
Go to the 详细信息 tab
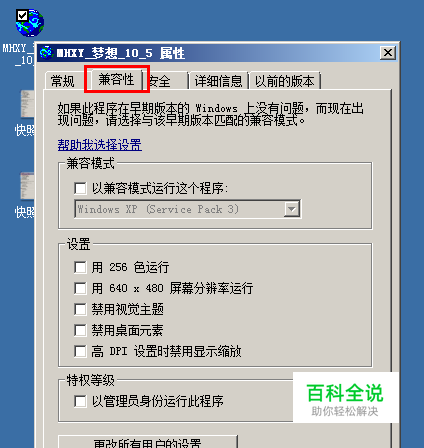coord(218,81)
